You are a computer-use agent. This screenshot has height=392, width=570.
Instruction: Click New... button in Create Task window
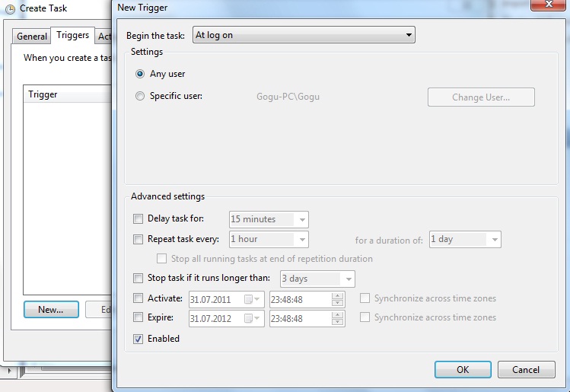click(x=51, y=310)
